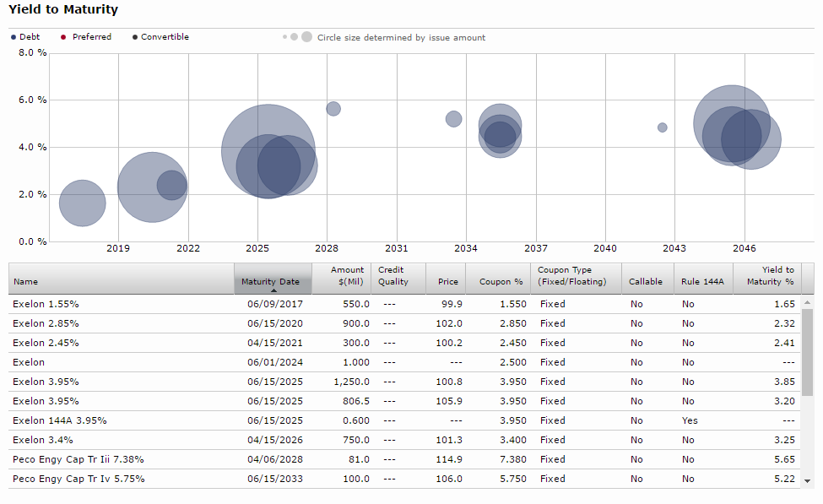
Task: Sort by Coupon Type column header
Action: click(x=577, y=279)
